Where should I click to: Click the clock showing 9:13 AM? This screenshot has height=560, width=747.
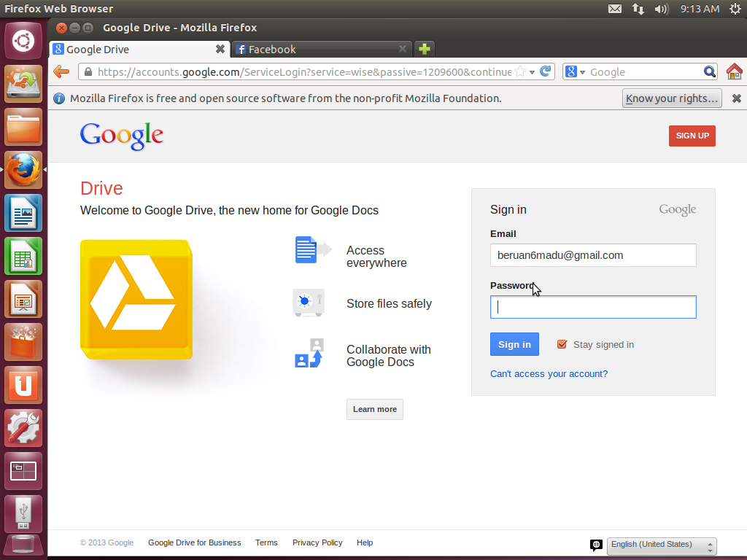tap(700, 9)
